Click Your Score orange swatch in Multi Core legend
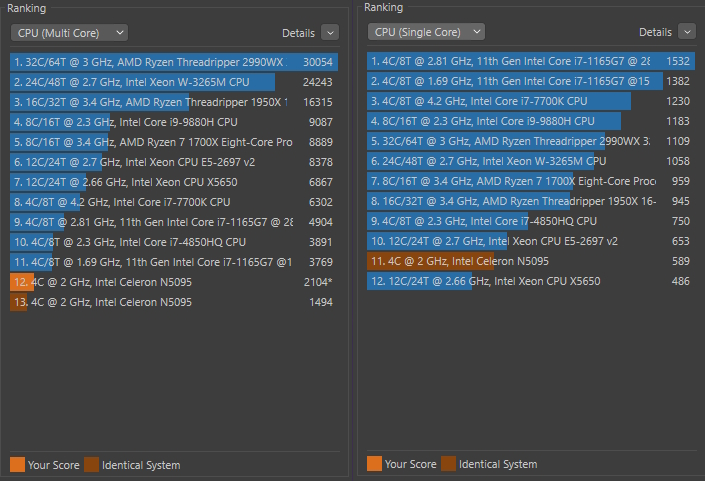The width and height of the screenshot is (705, 481). pyautogui.click(x=18, y=464)
